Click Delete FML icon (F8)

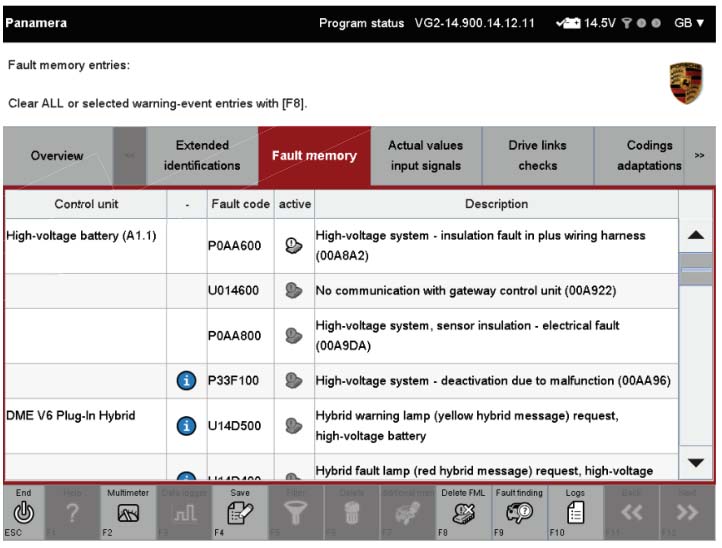(x=463, y=513)
